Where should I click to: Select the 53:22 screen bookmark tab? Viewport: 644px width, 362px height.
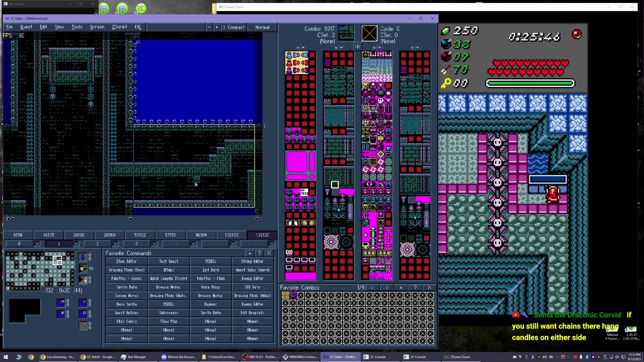(140, 235)
